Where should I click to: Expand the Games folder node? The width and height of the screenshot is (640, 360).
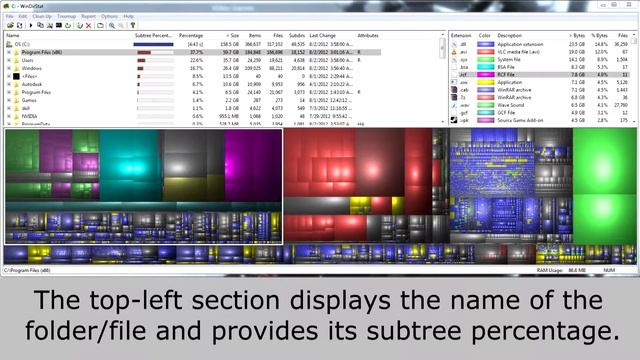(x=9, y=100)
